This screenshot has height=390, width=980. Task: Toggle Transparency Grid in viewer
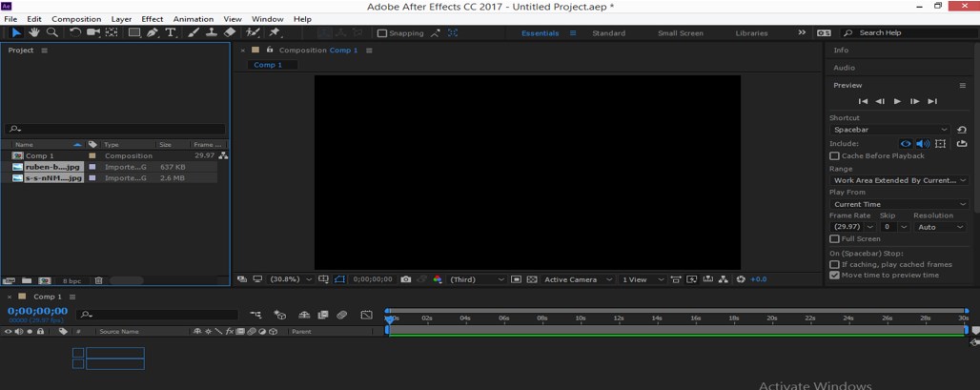pos(532,279)
